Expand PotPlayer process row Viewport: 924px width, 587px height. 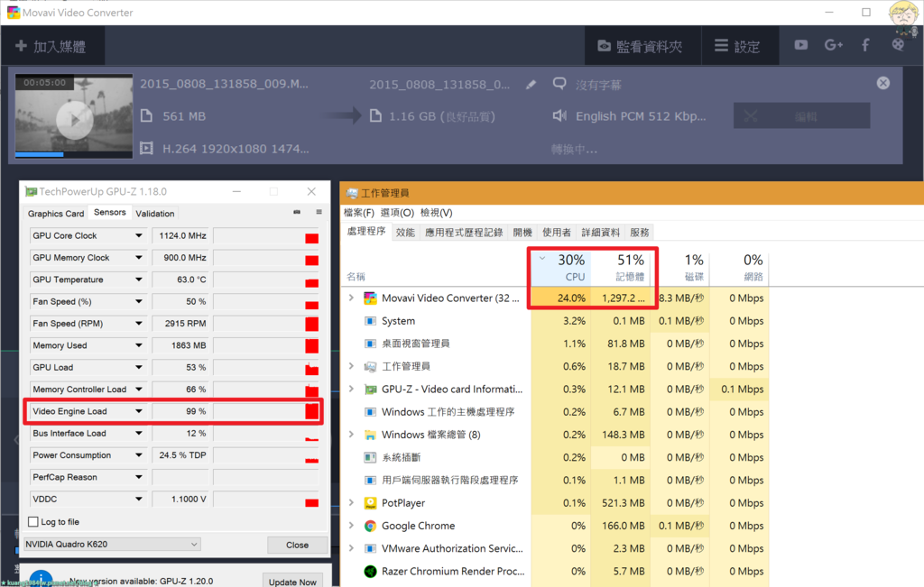351,502
